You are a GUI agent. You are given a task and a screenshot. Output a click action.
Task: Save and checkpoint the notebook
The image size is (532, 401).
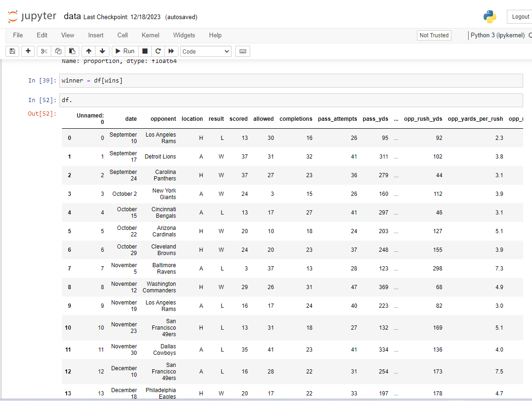(12, 51)
